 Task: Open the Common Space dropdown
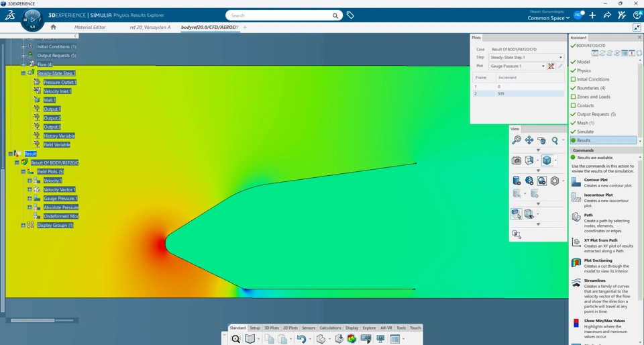(x=548, y=18)
